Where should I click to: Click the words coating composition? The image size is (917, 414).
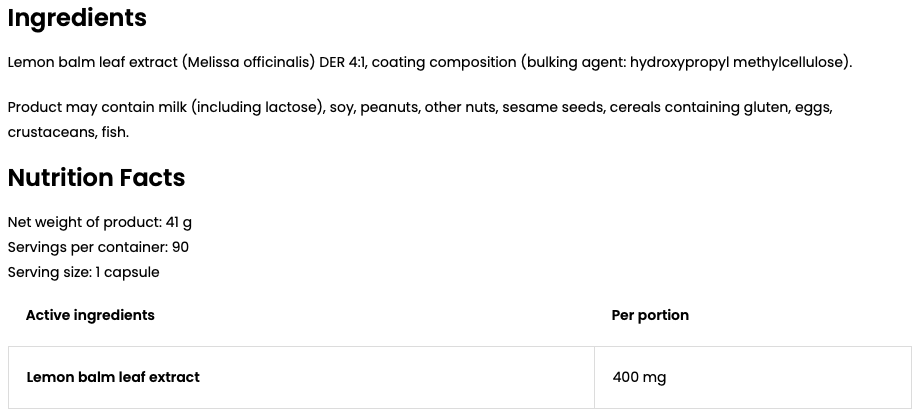444,62
